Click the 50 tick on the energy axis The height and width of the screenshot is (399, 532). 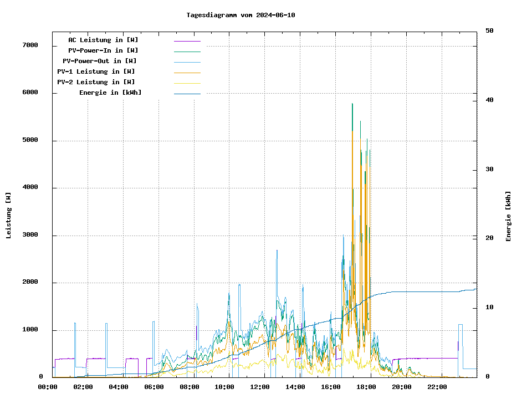coord(489,31)
